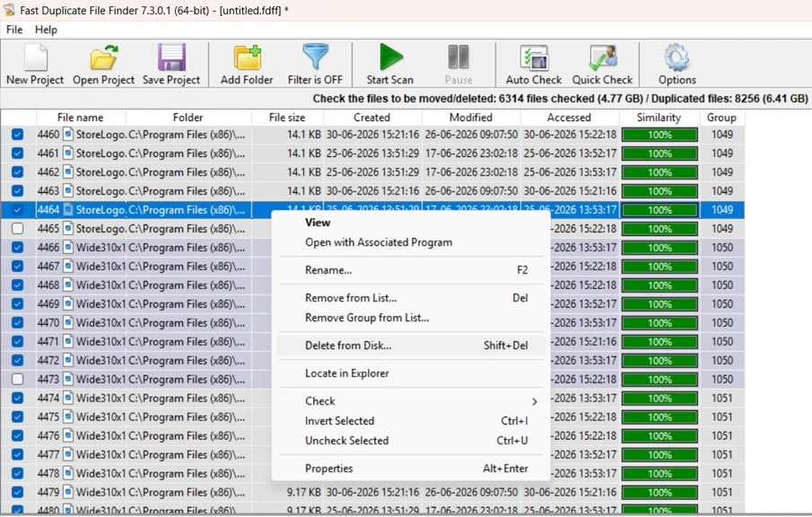
Task: Click similarity bar of row 4473
Action: (659, 379)
